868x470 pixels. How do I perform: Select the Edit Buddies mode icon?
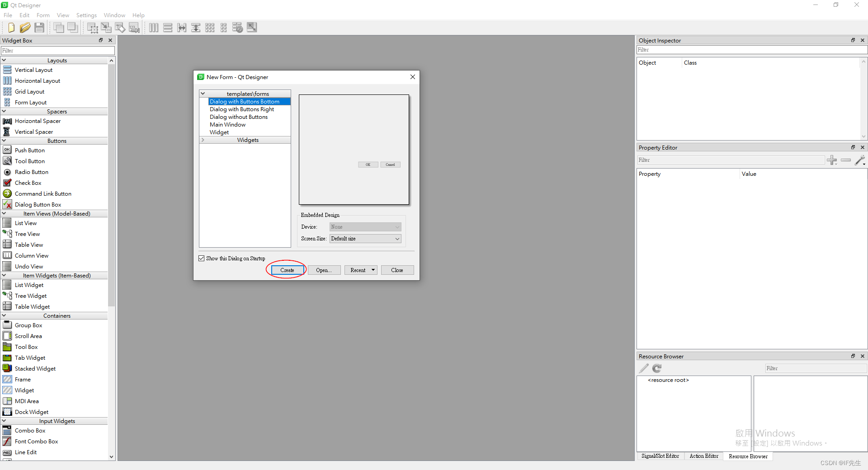coord(120,28)
